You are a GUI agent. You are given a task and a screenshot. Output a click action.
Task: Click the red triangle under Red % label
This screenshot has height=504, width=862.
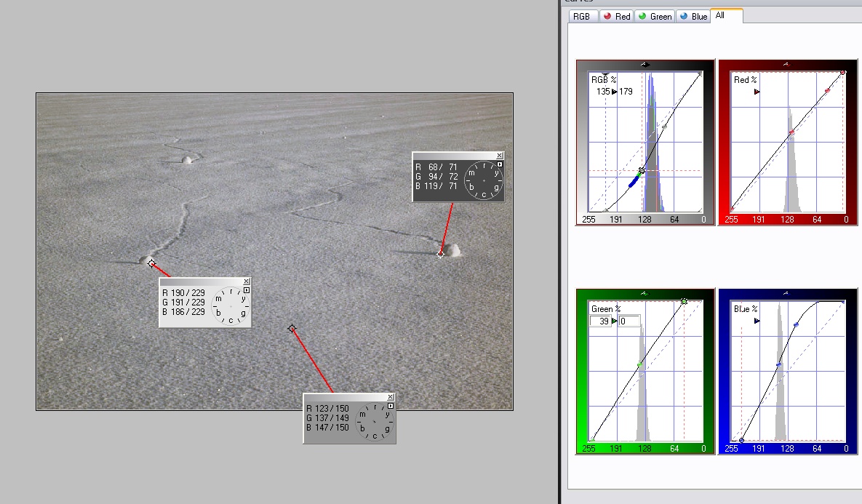(x=757, y=92)
